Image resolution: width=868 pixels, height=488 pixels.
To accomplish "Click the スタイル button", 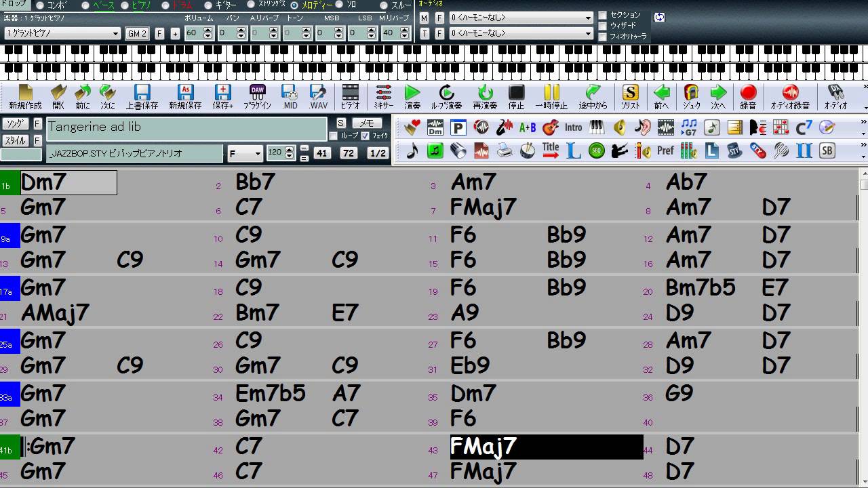I will pos(16,141).
